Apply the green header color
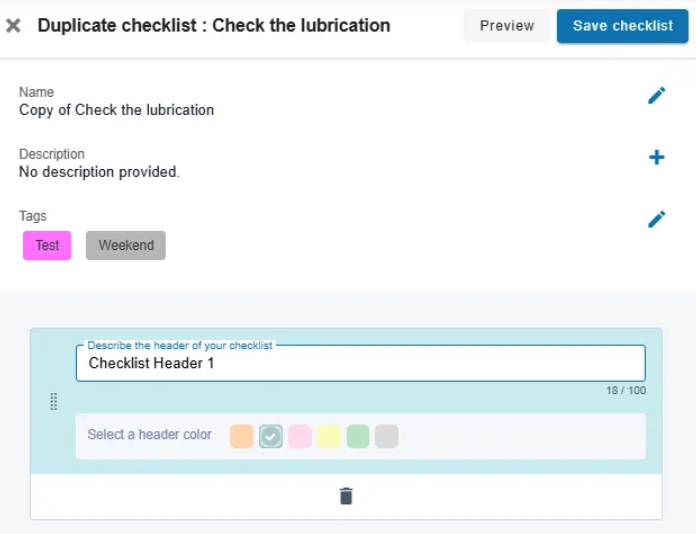Image resolution: width=696 pixels, height=534 pixels. (x=358, y=436)
